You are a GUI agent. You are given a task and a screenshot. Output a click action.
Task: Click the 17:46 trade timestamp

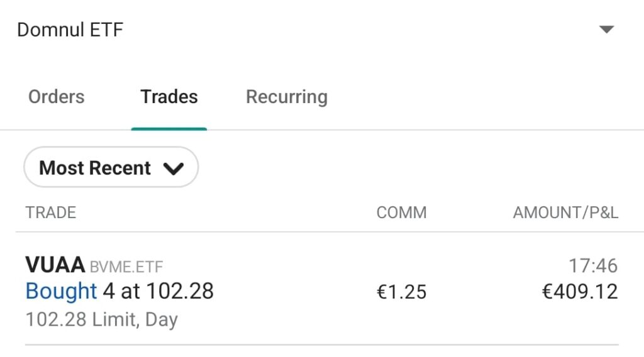pos(593,266)
